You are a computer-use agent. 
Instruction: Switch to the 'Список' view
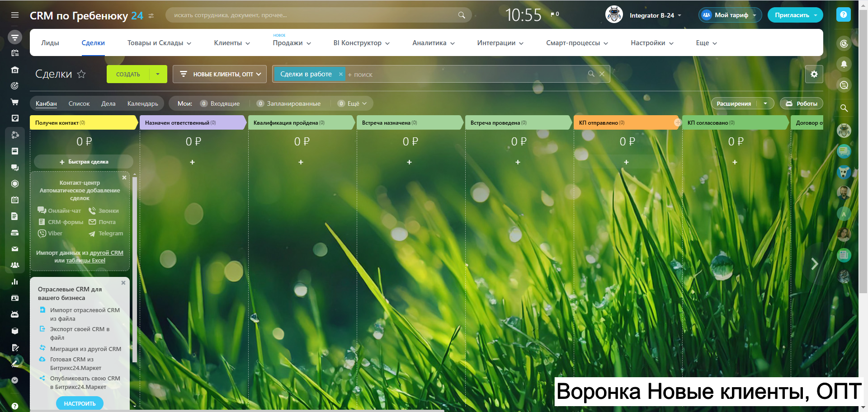tap(79, 103)
